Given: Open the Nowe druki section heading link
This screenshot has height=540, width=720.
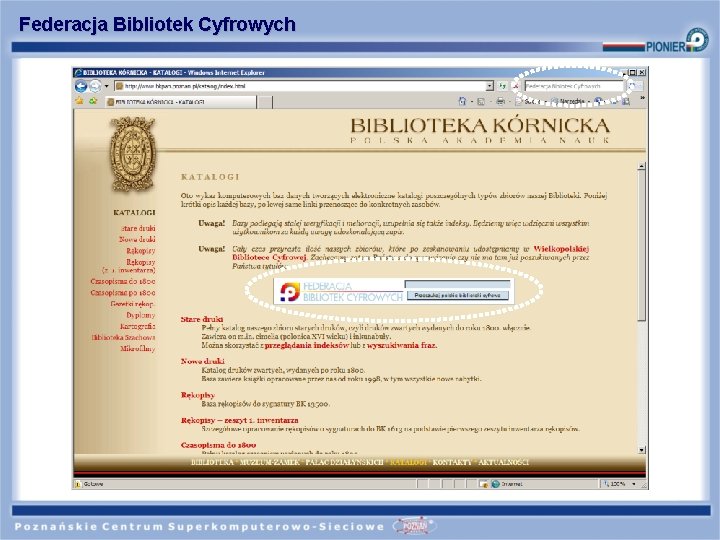Looking at the screenshot, I should coord(202,361).
